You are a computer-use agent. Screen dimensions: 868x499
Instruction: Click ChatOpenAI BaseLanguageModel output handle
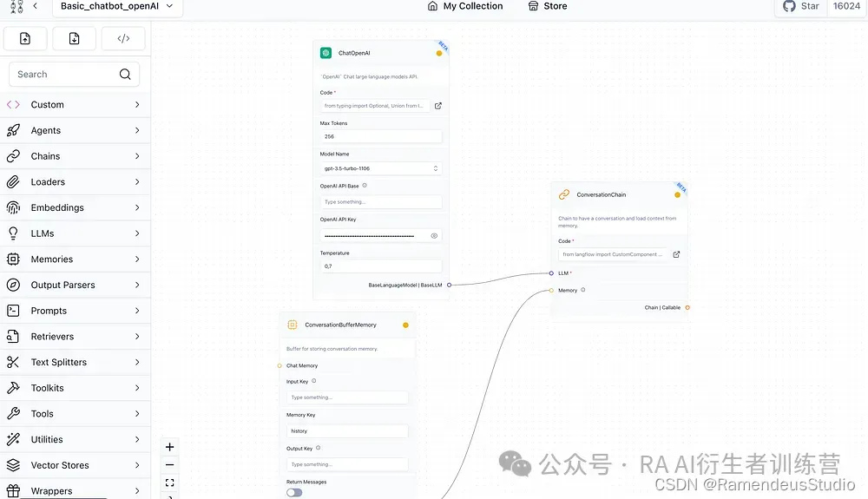(449, 285)
